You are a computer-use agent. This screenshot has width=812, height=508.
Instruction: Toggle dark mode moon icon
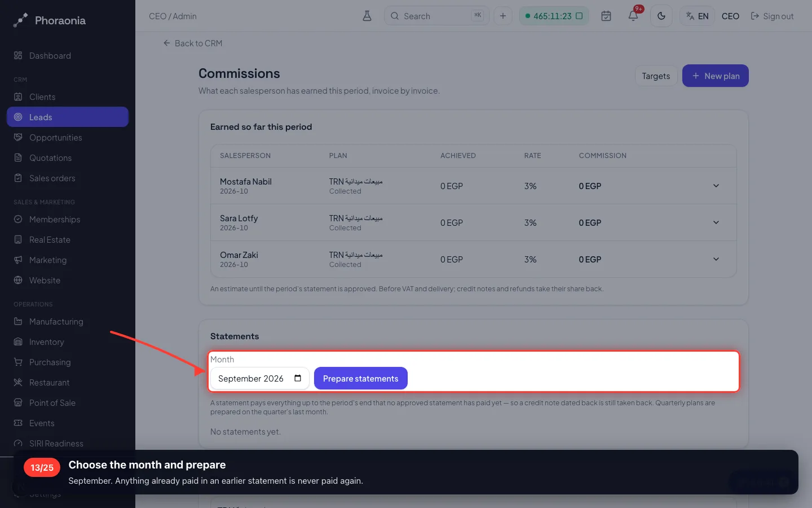tap(661, 16)
